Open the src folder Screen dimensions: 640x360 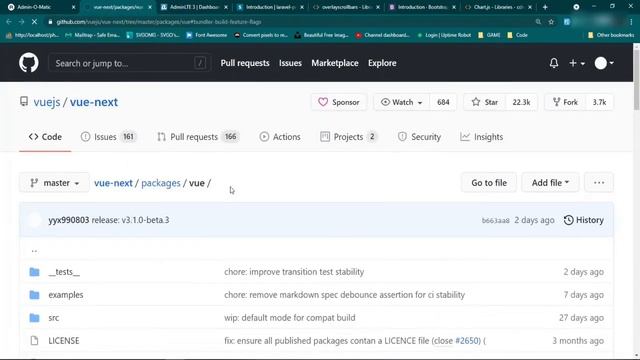point(53,318)
